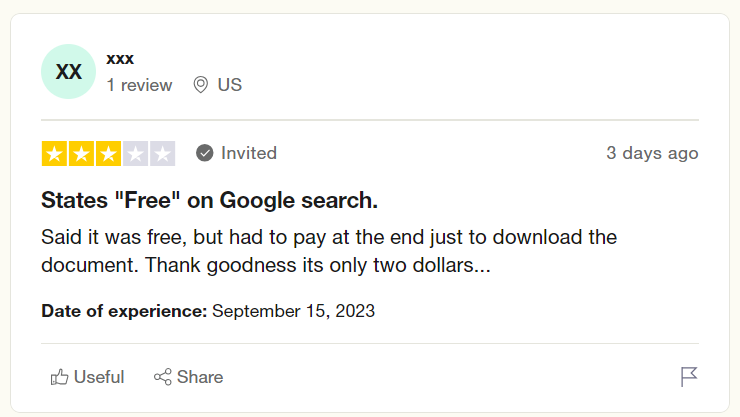Image resolution: width=740 pixels, height=417 pixels.
Task: Click the Invited checkmark badge icon
Action: coord(205,153)
